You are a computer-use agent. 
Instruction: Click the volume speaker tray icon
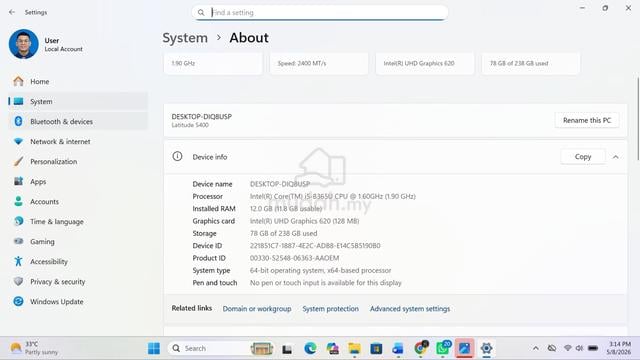[579, 348]
